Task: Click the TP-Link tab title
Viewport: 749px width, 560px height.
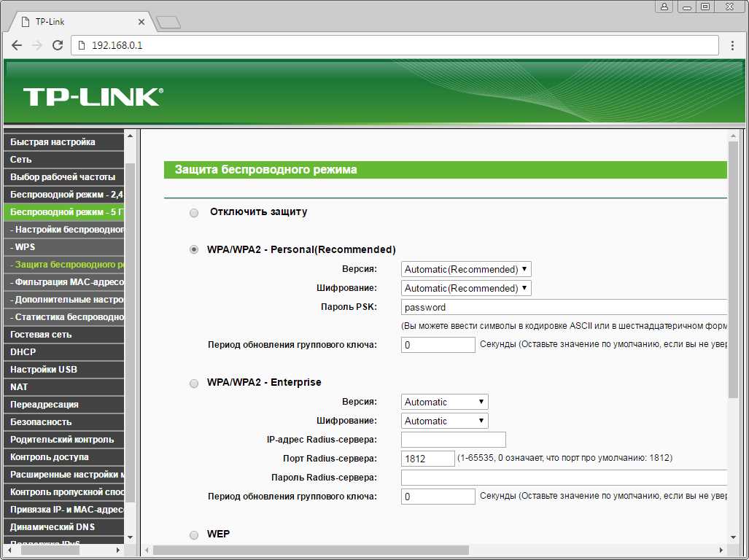Action: pyautogui.click(x=50, y=22)
